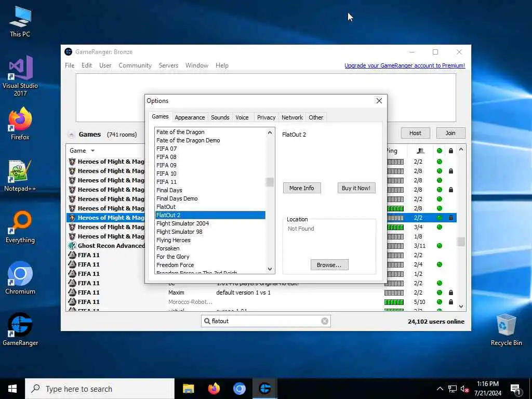Screen dimensions: 532x399
Task: Click Ghost Recon Advanced game icon
Action: (x=72, y=246)
